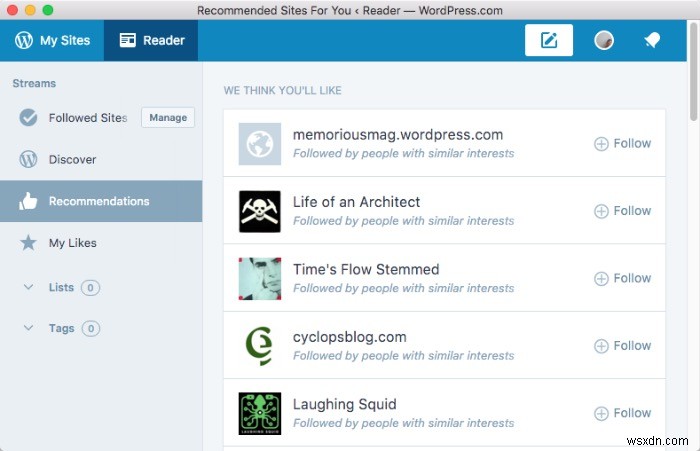
Task: Select Followed Sites stream
Action: pos(88,117)
